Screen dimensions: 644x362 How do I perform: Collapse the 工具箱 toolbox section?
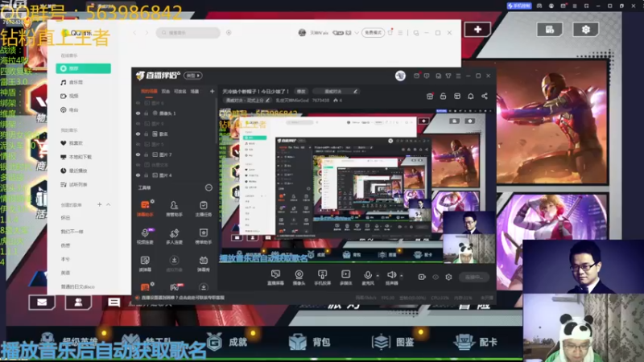click(x=208, y=187)
